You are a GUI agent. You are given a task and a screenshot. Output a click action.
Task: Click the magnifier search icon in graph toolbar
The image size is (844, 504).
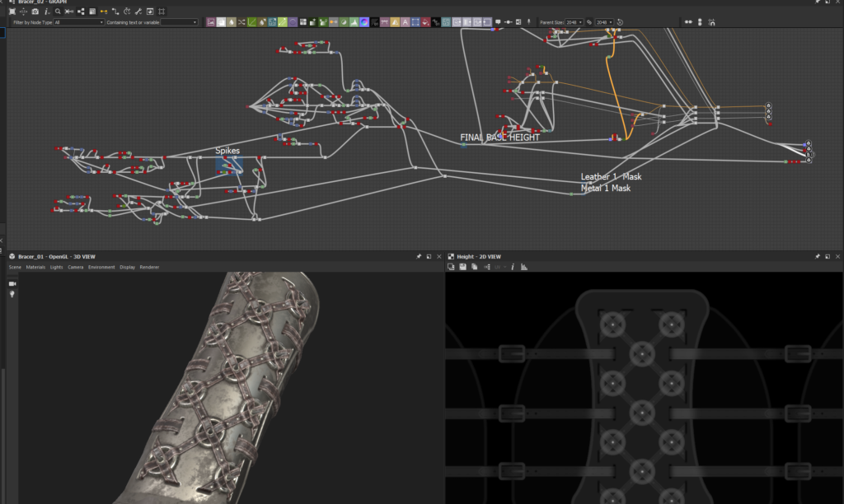[57, 12]
